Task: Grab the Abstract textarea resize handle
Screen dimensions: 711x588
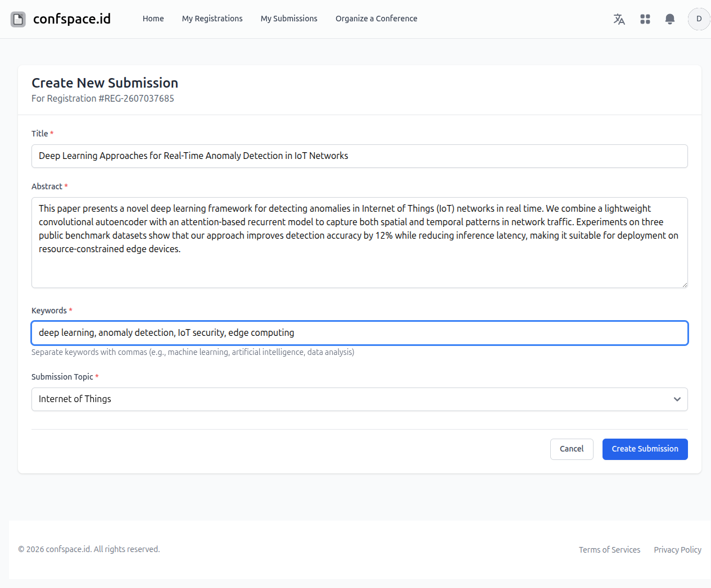Action: coord(685,285)
